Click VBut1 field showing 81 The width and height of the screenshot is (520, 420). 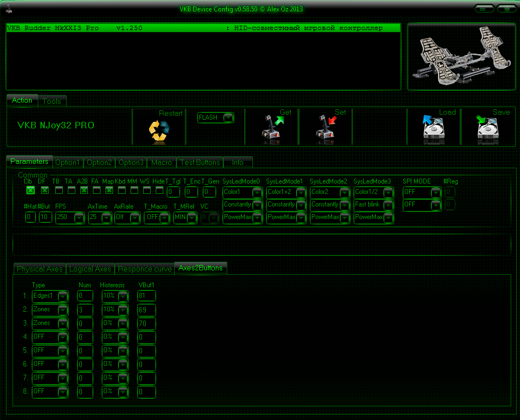pos(146,296)
